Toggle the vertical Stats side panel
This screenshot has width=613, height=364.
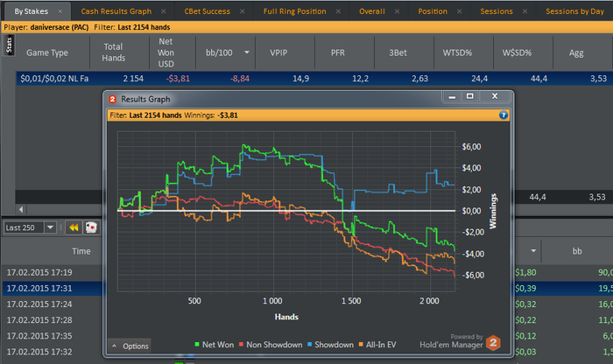pyautogui.click(x=9, y=45)
